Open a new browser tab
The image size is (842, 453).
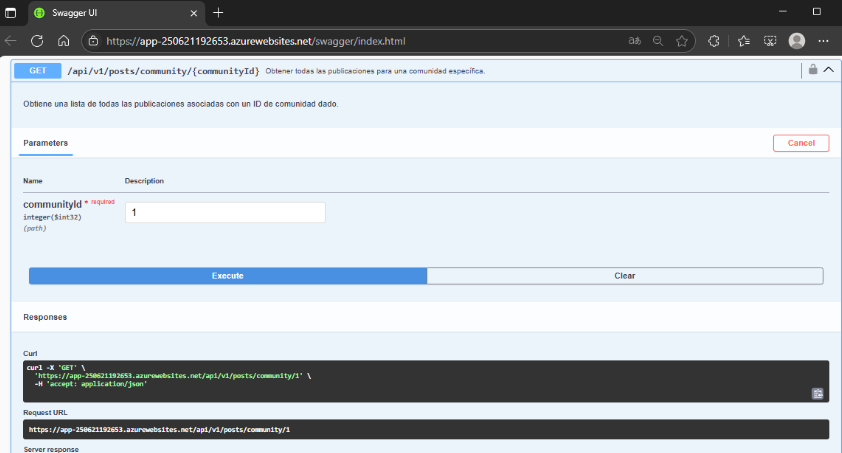pos(218,13)
